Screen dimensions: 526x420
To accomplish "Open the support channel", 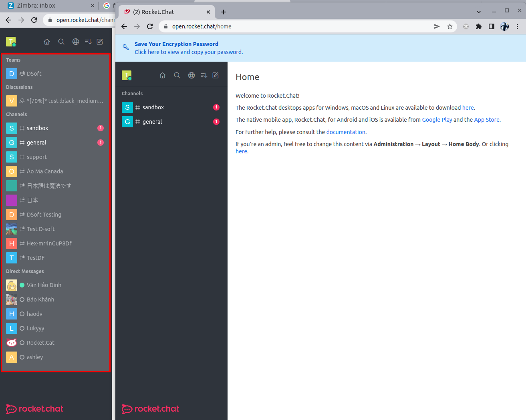I will [56, 157].
